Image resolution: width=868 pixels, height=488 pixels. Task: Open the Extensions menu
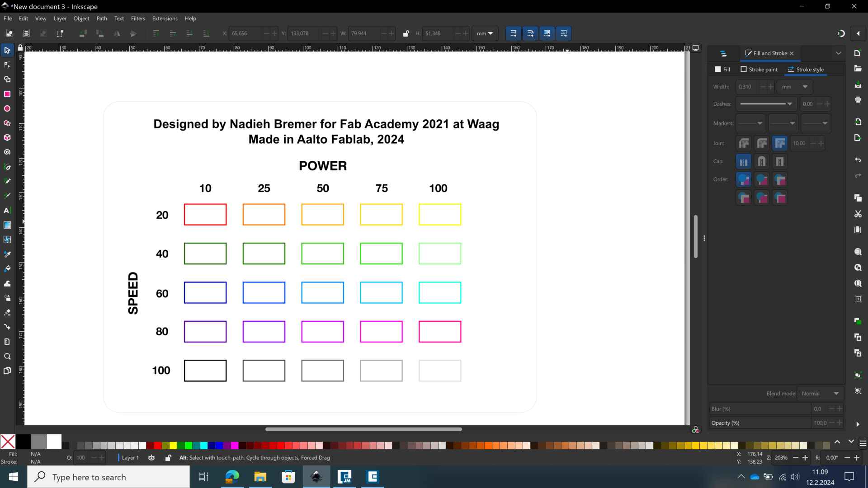pyautogui.click(x=165, y=19)
